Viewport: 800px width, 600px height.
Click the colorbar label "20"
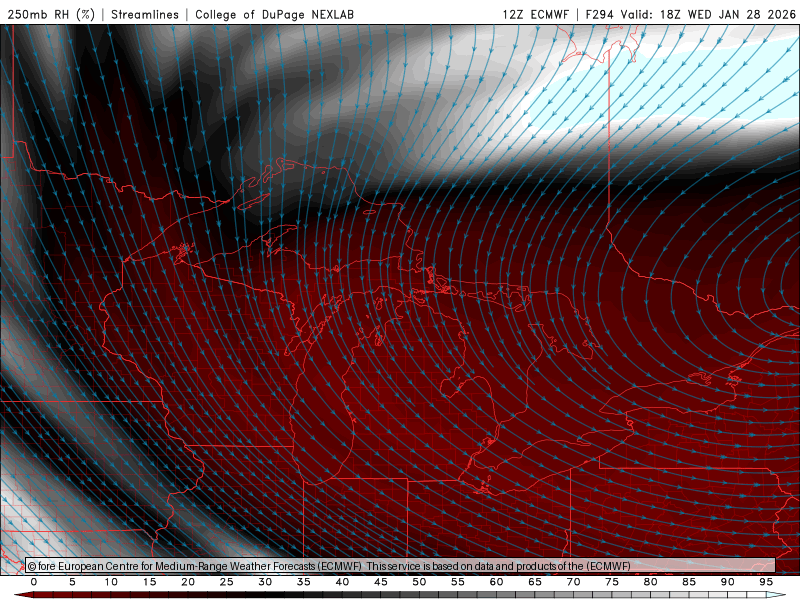click(x=188, y=582)
